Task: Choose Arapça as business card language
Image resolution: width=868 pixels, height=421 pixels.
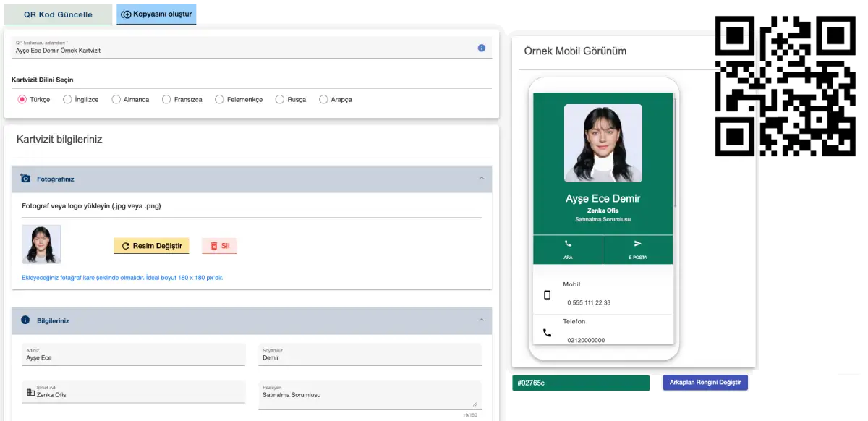Action: click(323, 100)
